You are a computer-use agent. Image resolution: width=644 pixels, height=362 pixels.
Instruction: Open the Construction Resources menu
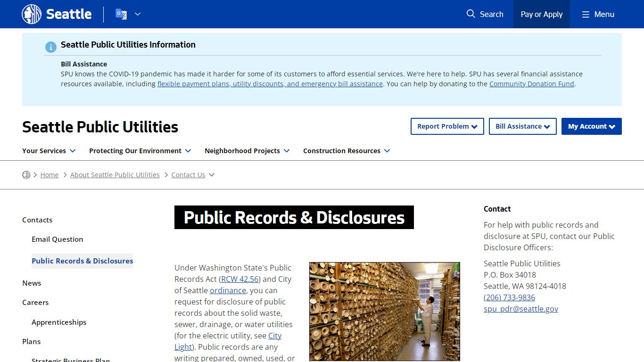[x=347, y=151]
